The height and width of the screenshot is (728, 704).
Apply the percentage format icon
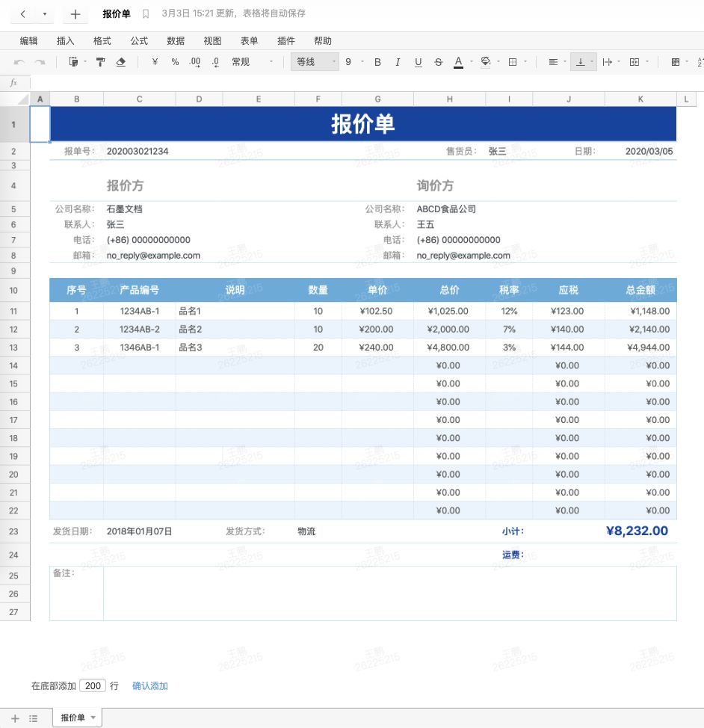point(174,62)
